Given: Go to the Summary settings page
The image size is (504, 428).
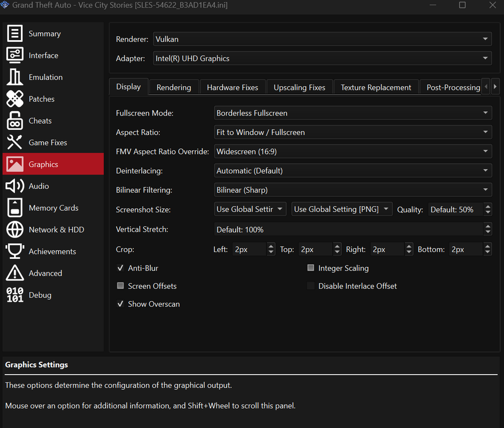Looking at the screenshot, I should point(54,33).
